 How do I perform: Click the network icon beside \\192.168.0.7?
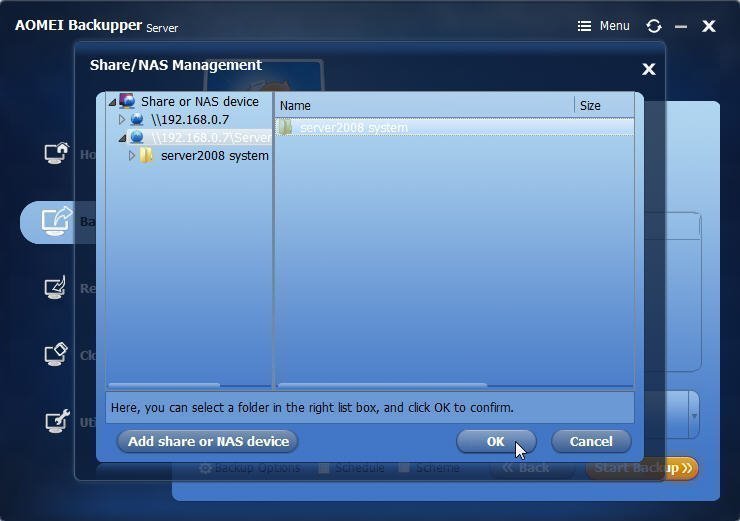pyautogui.click(x=137, y=119)
